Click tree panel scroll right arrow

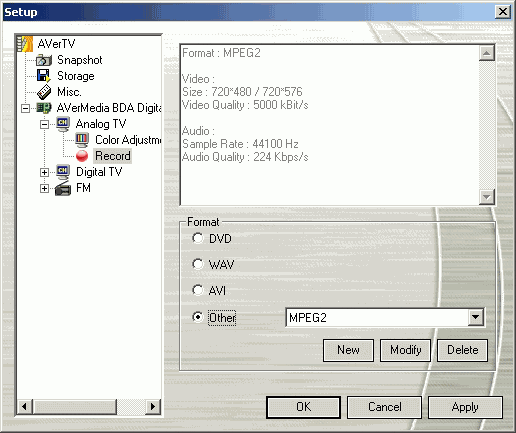[x=153, y=406]
